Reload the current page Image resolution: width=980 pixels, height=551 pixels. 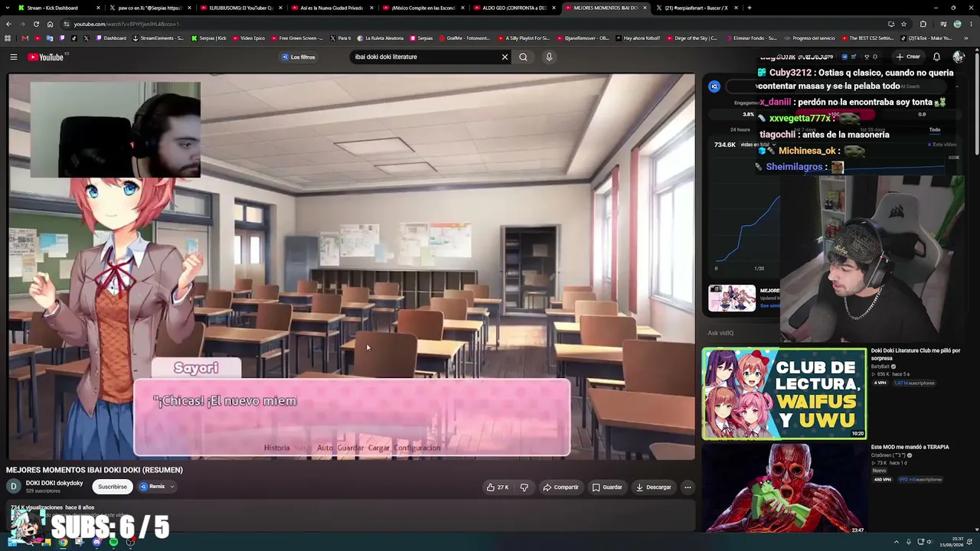[x=36, y=24]
